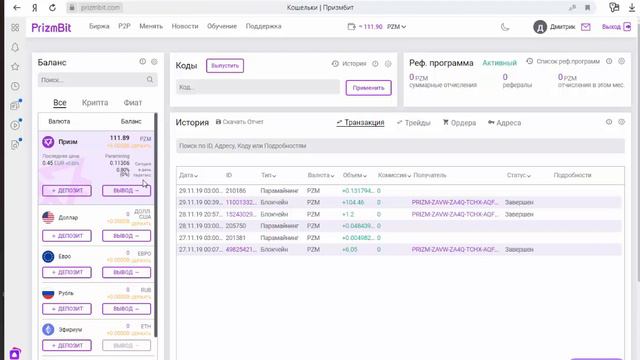This screenshot has height=360, width=640.
Task: Open messages envelope icon near Дмитрик
Action: point(586,27)
